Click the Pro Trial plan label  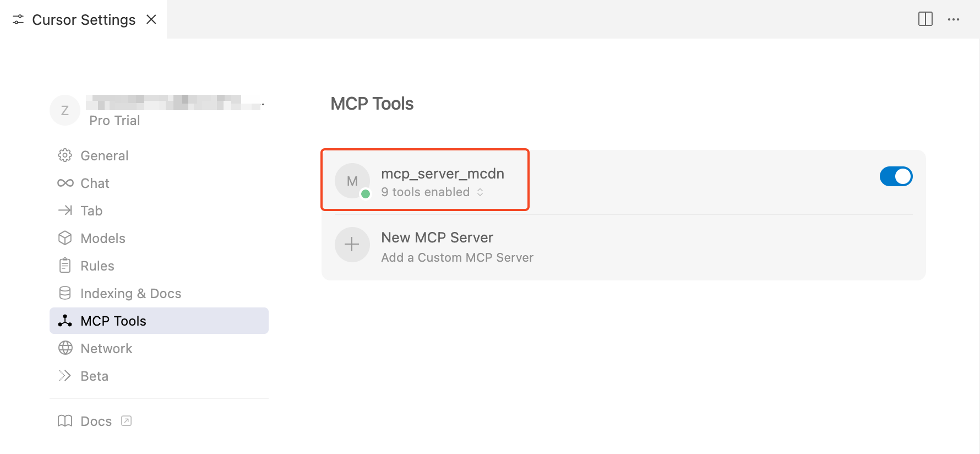coord(115,120)
